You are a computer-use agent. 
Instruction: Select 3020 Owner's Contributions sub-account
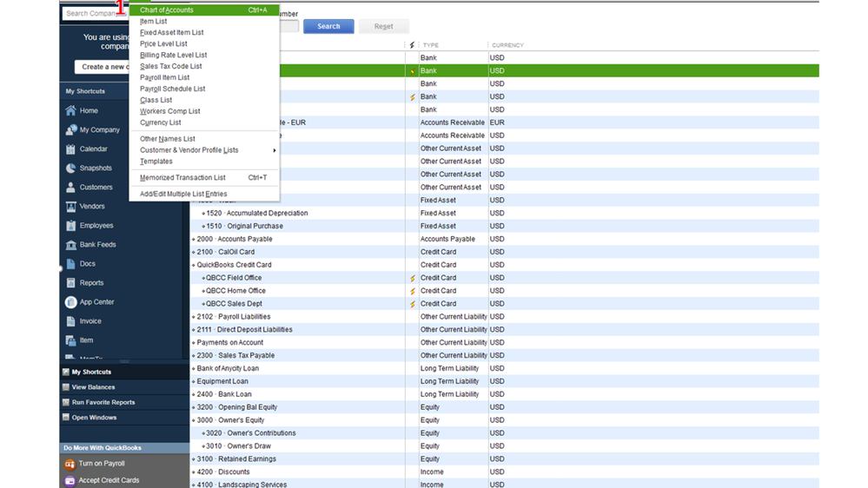[x=504, y=433]
